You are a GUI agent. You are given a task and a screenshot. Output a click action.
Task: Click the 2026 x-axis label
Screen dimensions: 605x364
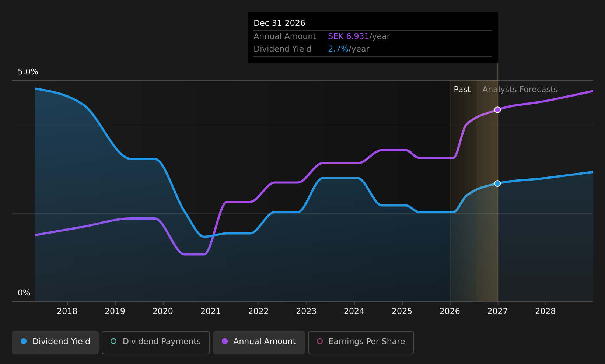coord(450,311)
